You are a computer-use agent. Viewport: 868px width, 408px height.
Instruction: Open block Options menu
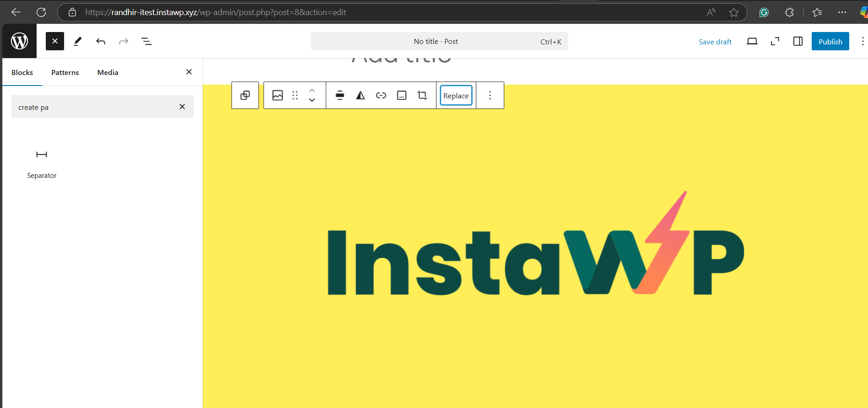(490, 95)
